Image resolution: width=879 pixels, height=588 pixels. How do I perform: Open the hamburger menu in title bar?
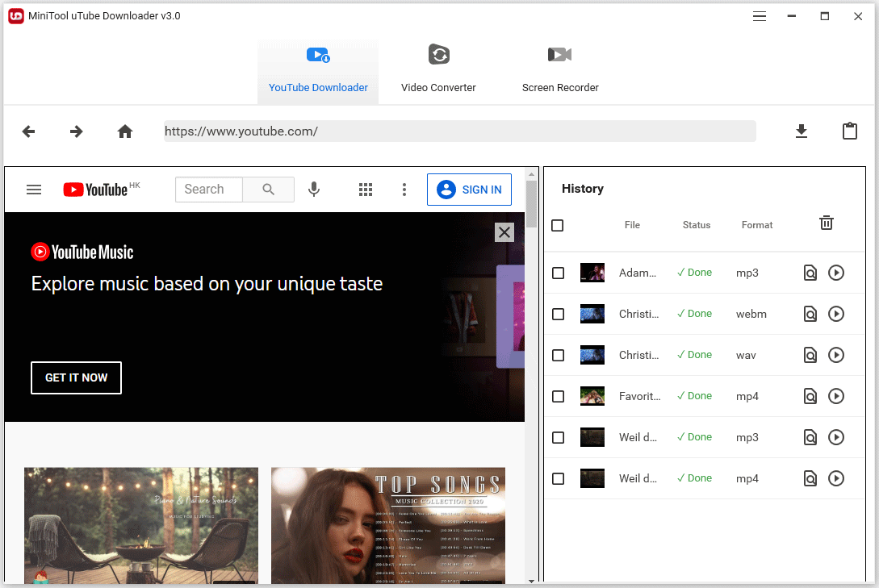coord(760,16)
